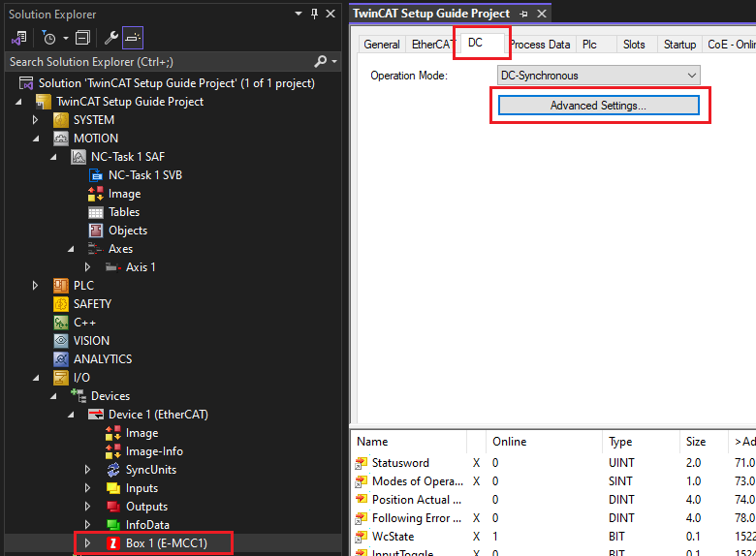This screenshot has width=756, height=556.
Task: Select the Axes node icon
Action: pos(95,249)
